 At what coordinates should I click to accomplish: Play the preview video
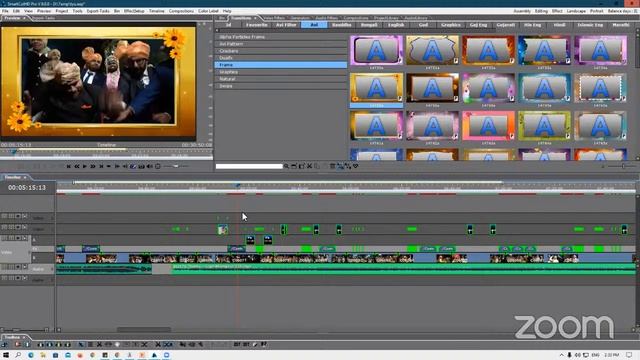pos(84,167)
